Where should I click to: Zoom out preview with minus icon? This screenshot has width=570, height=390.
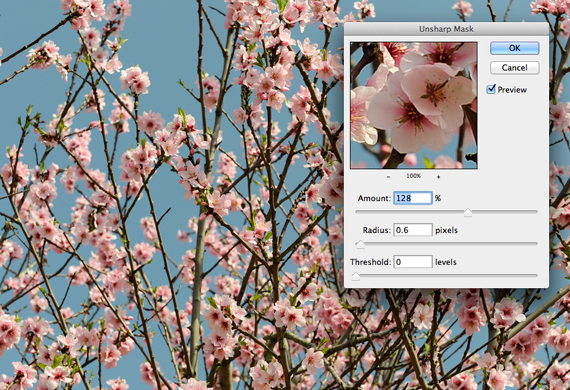coord(388,177)
